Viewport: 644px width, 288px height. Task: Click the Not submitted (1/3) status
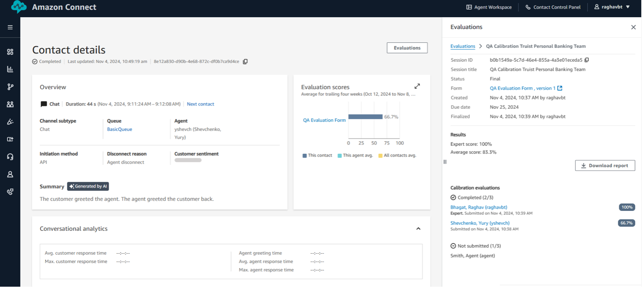pos(476,246)
